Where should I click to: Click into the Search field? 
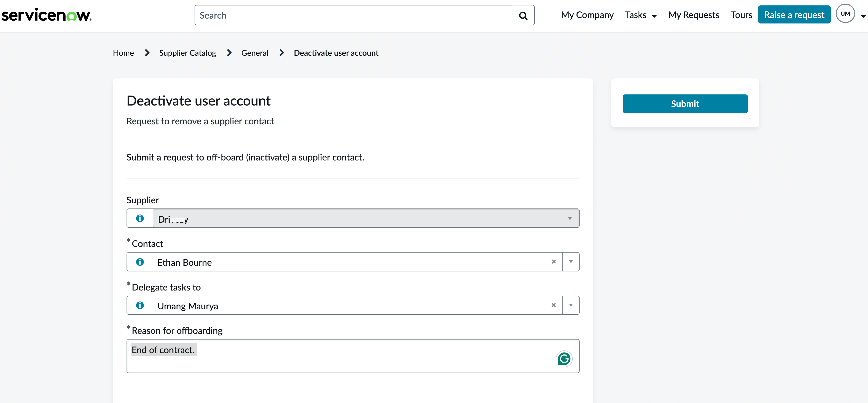(353, 15)
